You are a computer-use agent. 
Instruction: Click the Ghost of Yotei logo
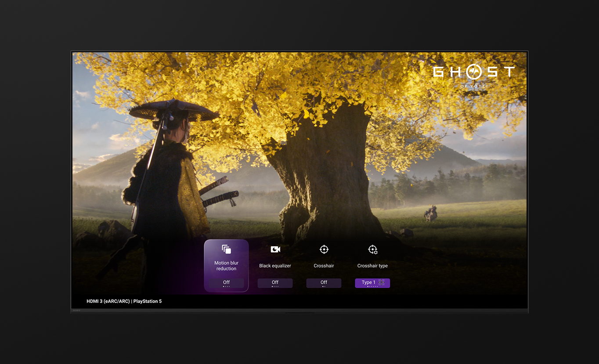click(474, 75)
